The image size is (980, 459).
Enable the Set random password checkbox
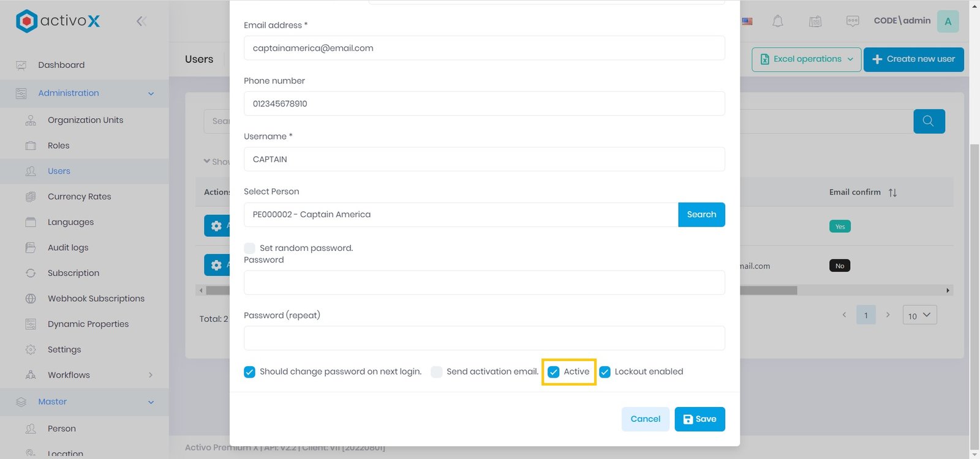tap(250, 248)
